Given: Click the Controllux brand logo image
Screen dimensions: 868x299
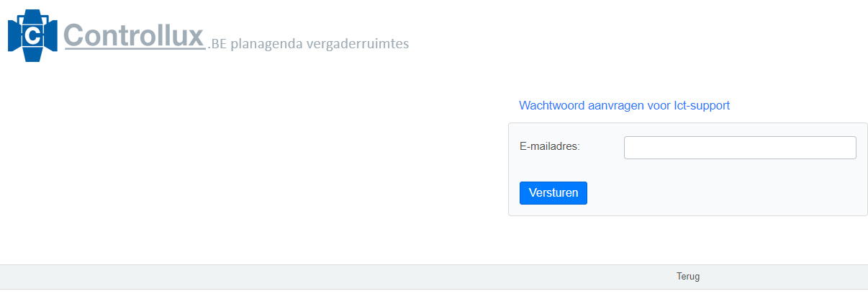Looking at the screenshot, I should 32,36.
